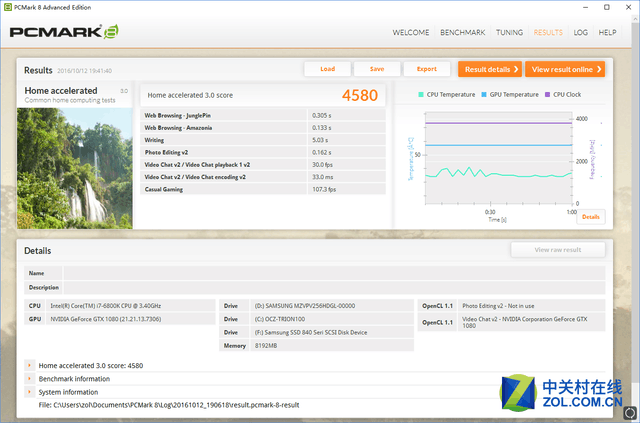
Task: Switch to the BENCHMARK tab
Action: [462, 32]
